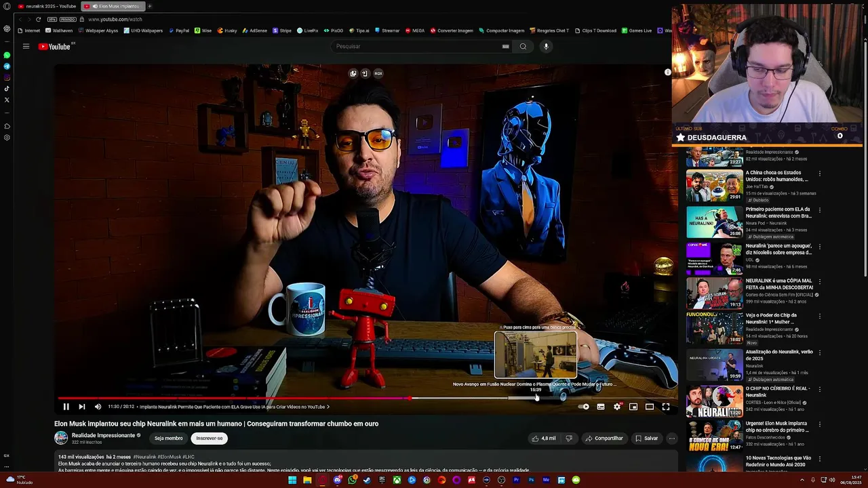The width and height of the screenshot is (868, 488).
Task: Open WhatsApp in browser sidebar
Action: click(7, 55)
